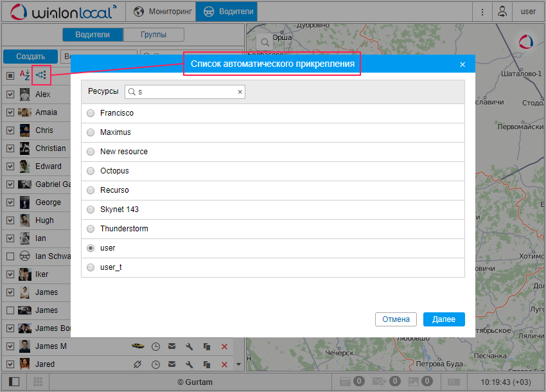Open photos counter in bottom bar

tap(420, 382)
